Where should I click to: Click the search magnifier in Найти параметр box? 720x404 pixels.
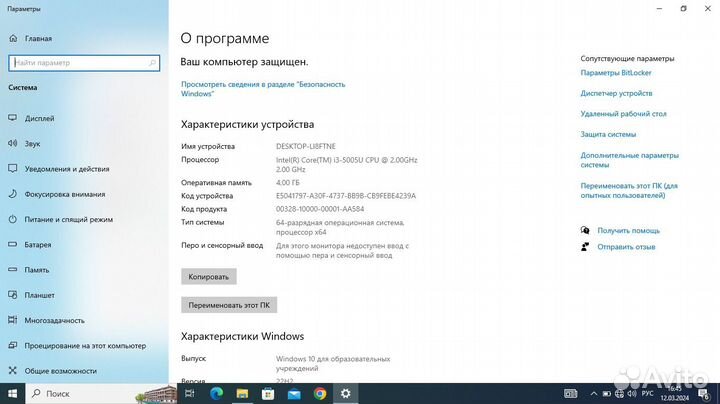[152, 63]
